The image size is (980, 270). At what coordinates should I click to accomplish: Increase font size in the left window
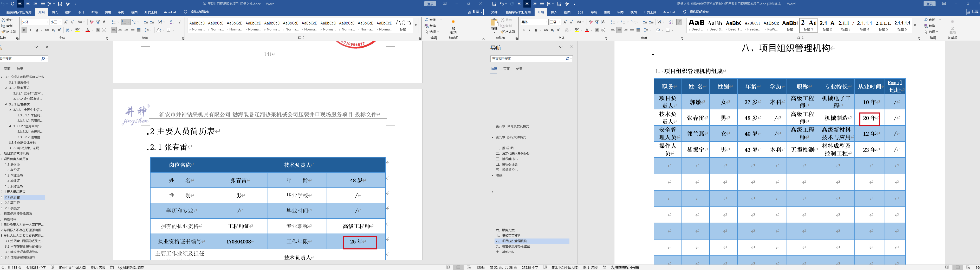tap(66, 22)
